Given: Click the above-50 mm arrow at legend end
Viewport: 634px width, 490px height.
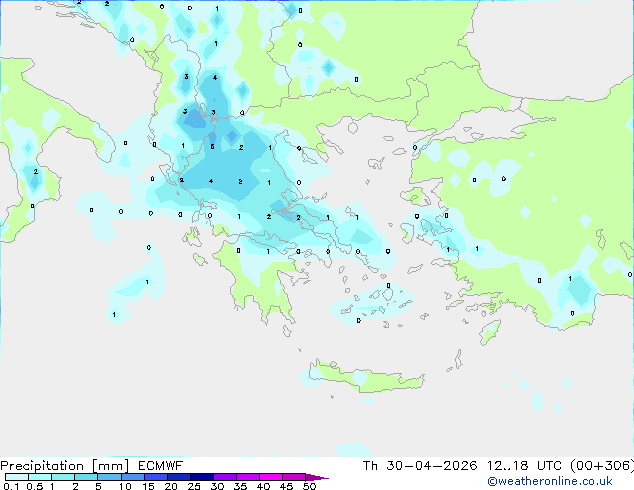Looking at the screenshot, I should (x=317, y=477).
